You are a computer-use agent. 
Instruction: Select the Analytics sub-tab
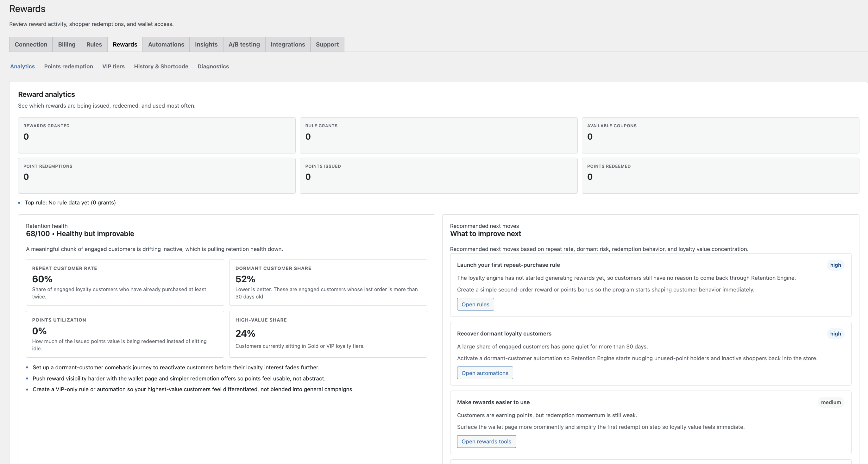[22, 66]
